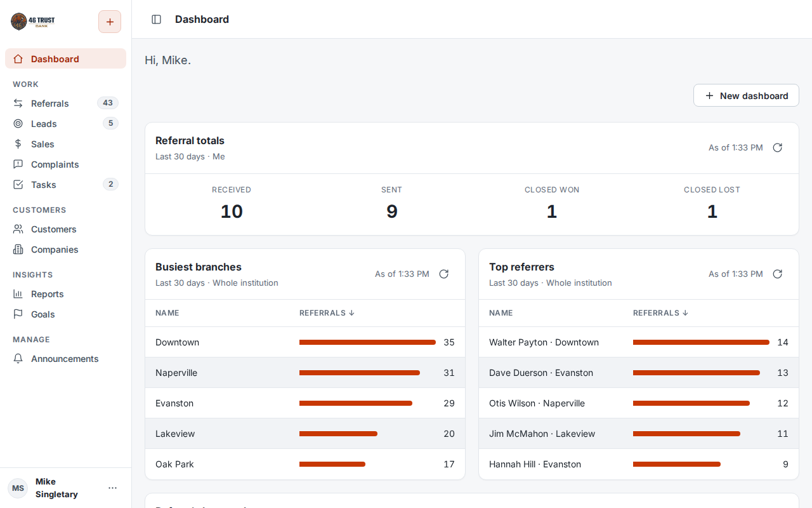Click the Received total value 10

coord(232,211)
